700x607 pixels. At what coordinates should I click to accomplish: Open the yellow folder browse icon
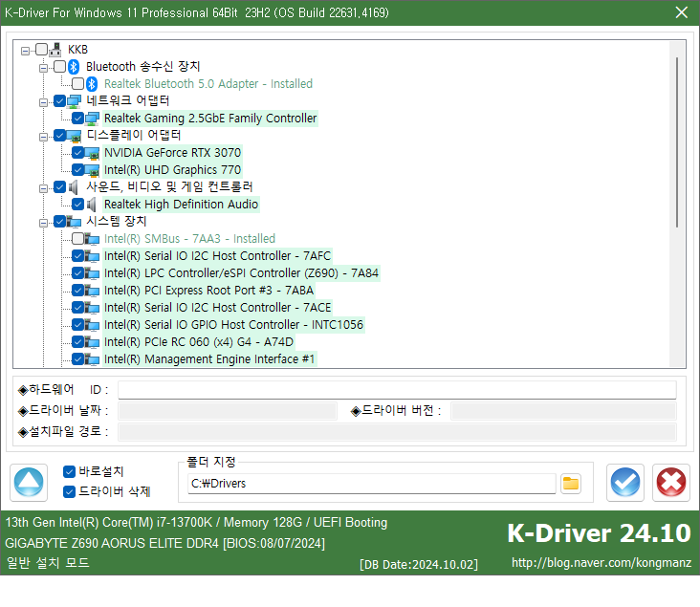point(571,484)
